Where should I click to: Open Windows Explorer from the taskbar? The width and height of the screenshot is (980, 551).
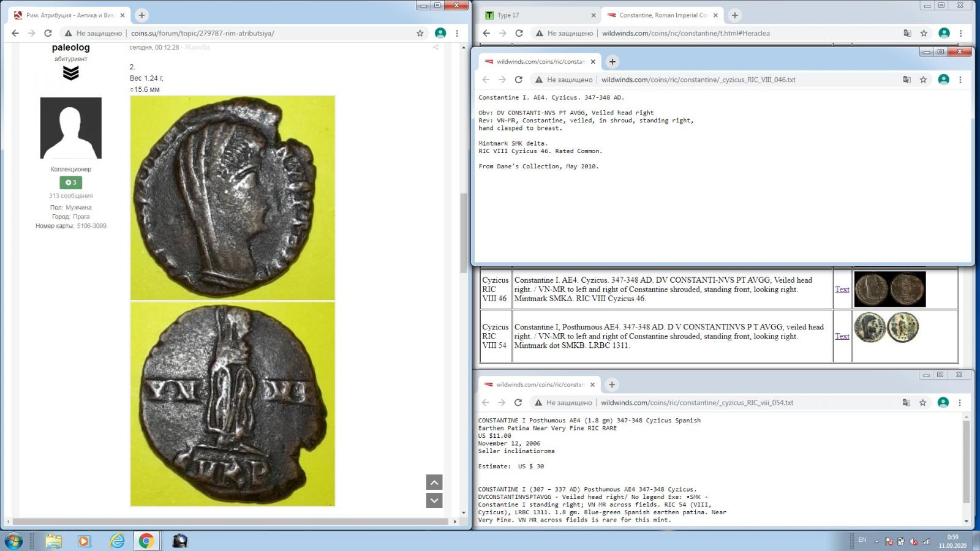coord(53,541)
